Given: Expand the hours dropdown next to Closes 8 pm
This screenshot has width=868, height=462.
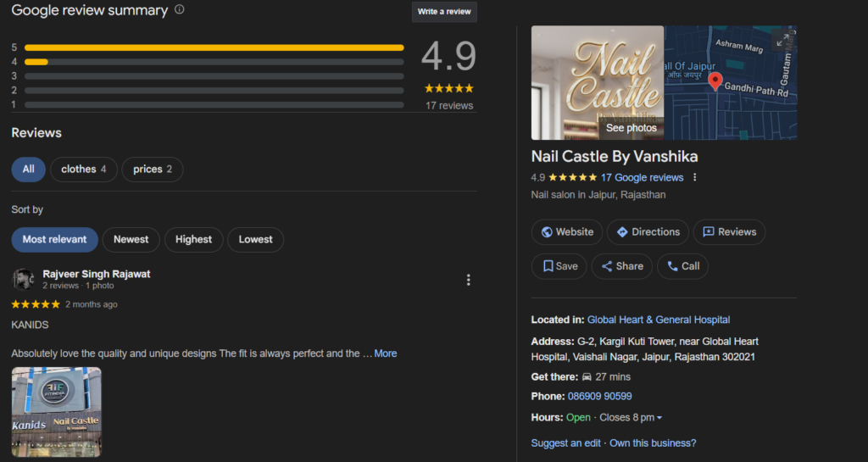Looking at the screenshot, I should click(x=659, y=418).
